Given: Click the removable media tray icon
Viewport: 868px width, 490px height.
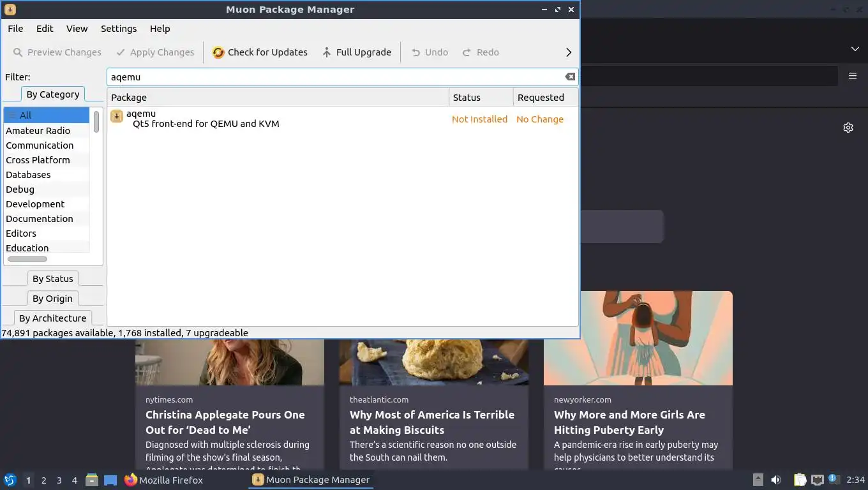Looking at the screenshot, I should coord(758,480).
